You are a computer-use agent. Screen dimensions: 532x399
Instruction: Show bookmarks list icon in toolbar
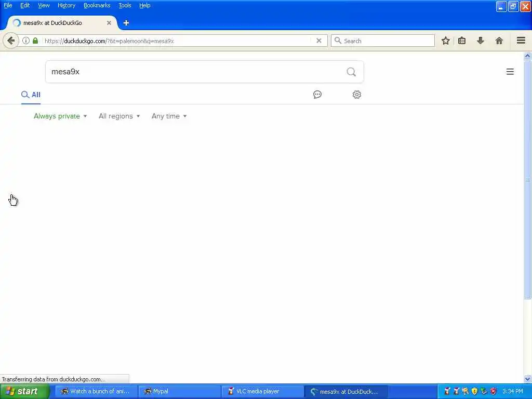pos(462,41)
